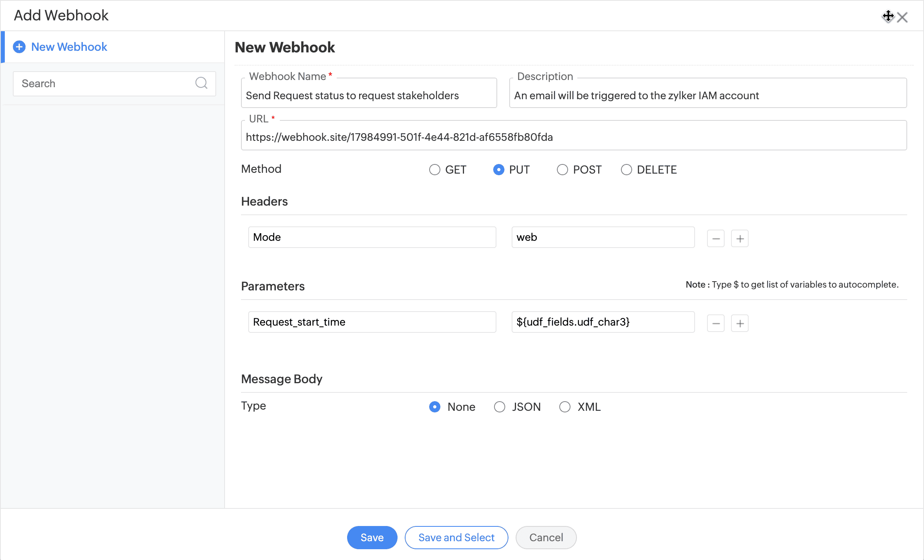Close the Add Webhook dialog

[x=902, y=17]
